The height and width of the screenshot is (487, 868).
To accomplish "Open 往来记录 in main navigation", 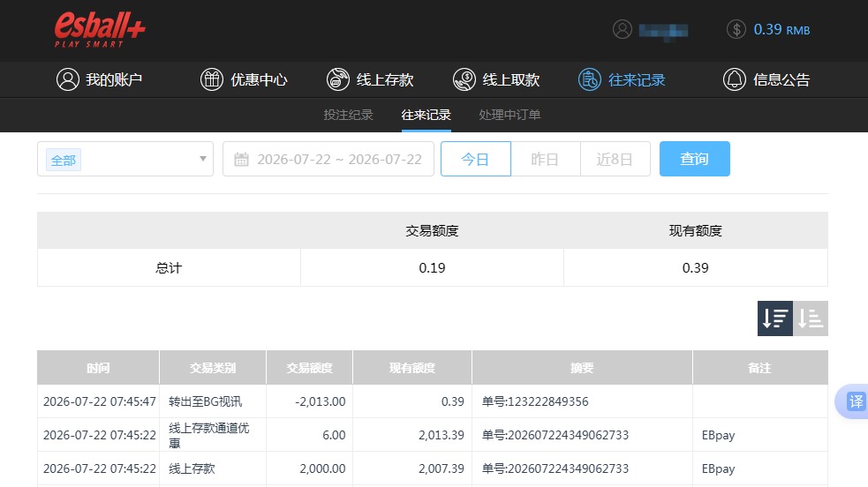I will click(x=622, y=79).
